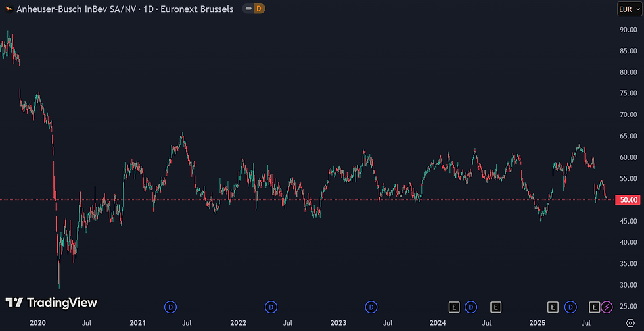Click the Anheuser-Busch InBev symbol logo icon
This screenshot has height=331, width=644.
(9, 9)
